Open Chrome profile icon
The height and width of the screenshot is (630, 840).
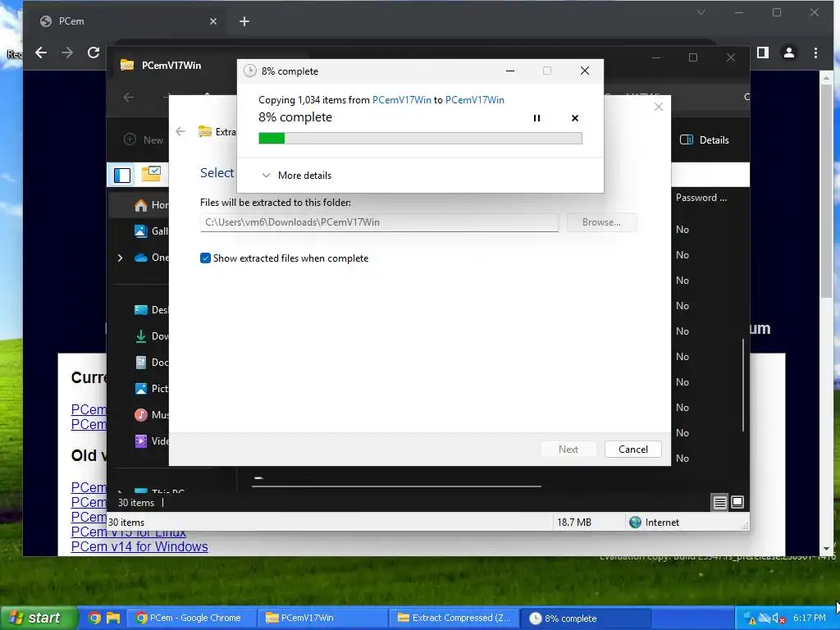tap(789, 52)
